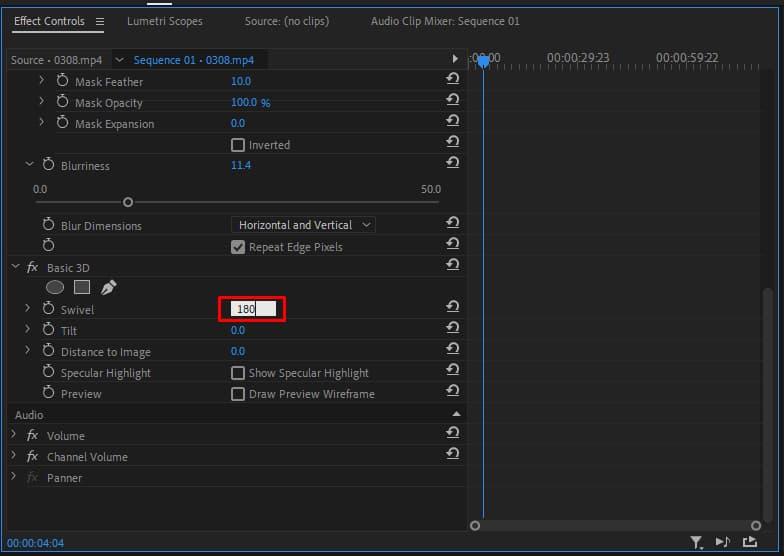Toggle the Blurriness animation stopwatch
The image size is (784, 556).
coord(49,165)
